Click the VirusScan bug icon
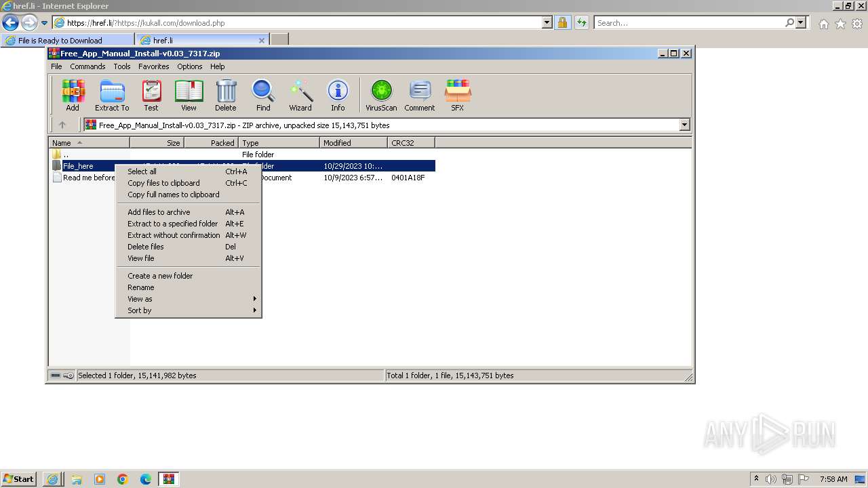 point(381,95)
